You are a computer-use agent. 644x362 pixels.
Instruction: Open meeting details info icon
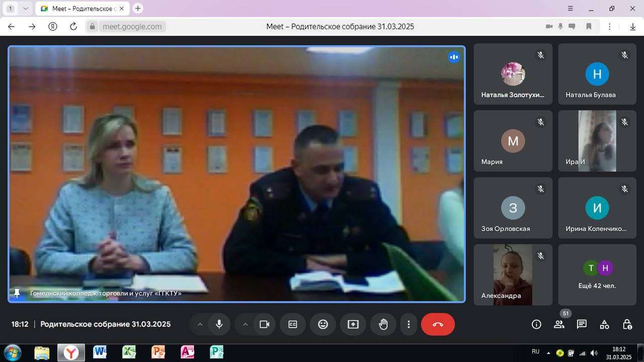pos(536,324)
